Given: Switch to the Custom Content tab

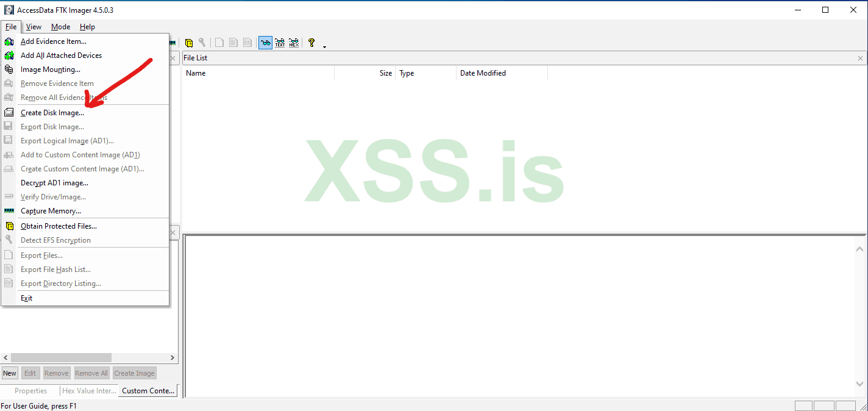Looking at the screenshot, I should (x=147, y=390).
